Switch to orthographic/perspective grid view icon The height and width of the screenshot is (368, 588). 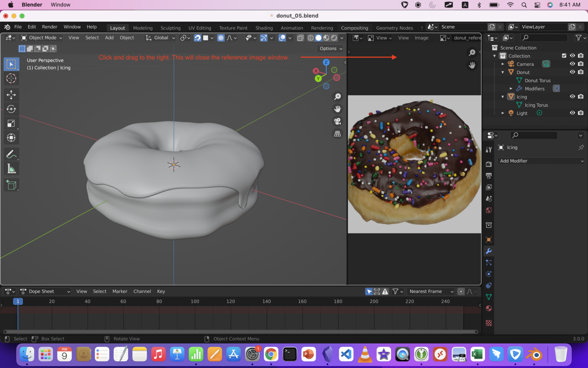[337, 134]
